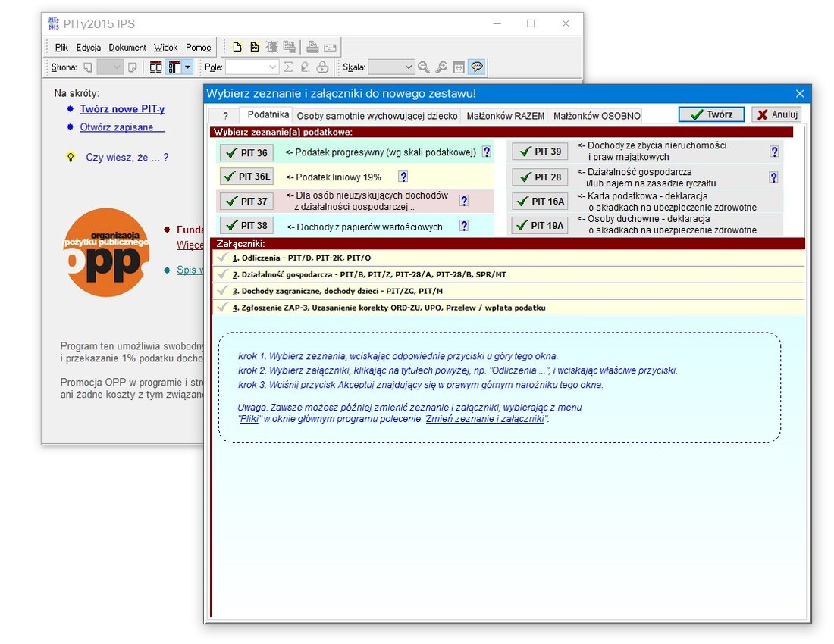Click help icon next to Podatek liniowy 19%
Viewport: 834px width, 644px height.
pos(403,177)
